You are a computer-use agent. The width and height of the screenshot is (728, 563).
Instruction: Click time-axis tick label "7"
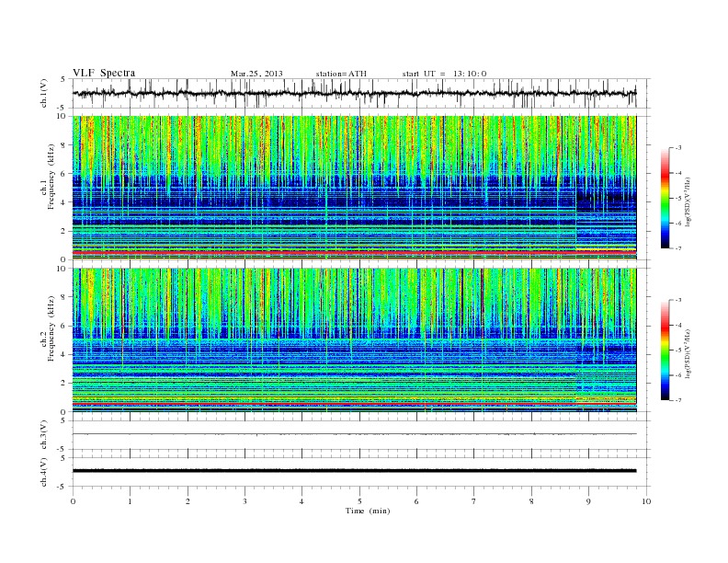(x=474, y=501)
